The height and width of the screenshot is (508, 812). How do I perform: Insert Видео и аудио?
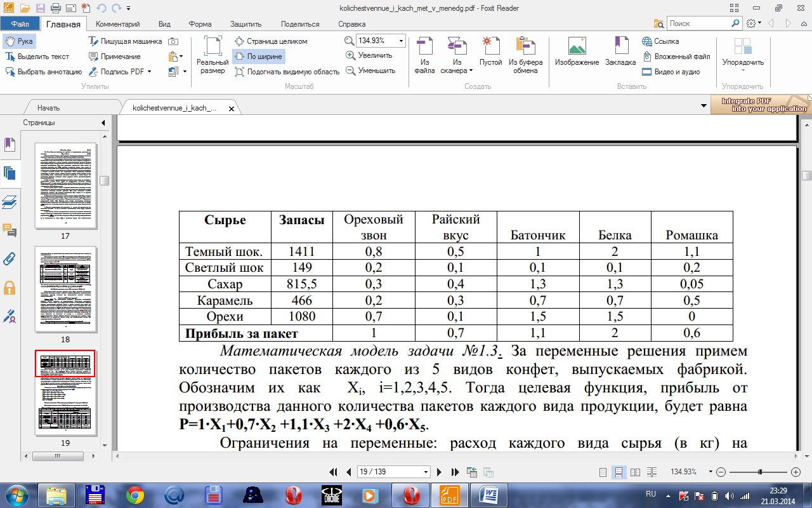(x=671, y=72)
